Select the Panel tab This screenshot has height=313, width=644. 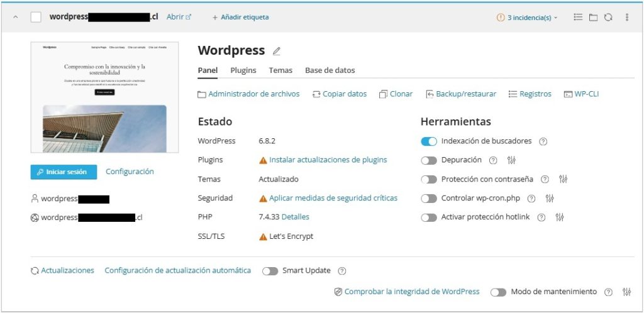click(x=208, y=70)
